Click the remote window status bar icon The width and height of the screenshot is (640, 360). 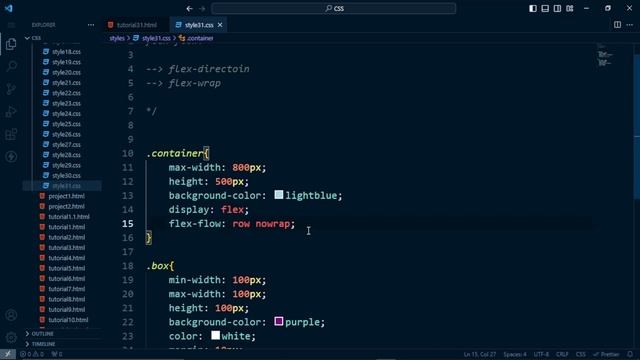(x=8, y=354)
